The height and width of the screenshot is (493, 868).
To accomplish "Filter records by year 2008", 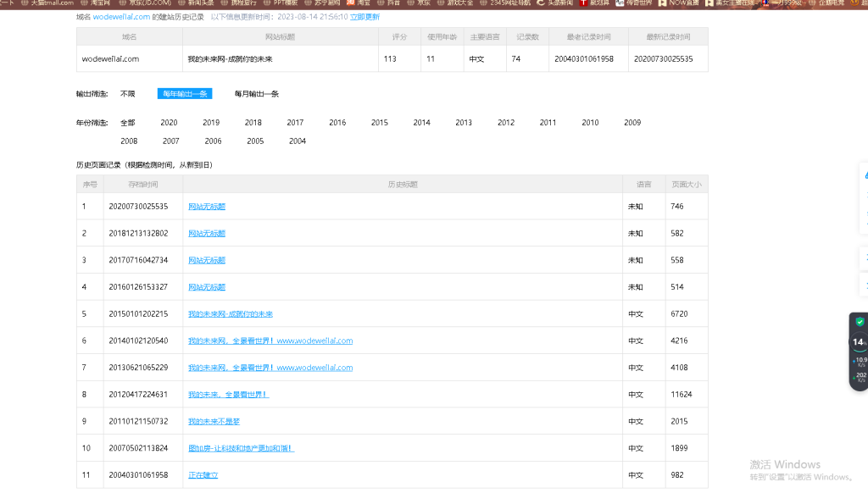I will click(x=129, y=141).
